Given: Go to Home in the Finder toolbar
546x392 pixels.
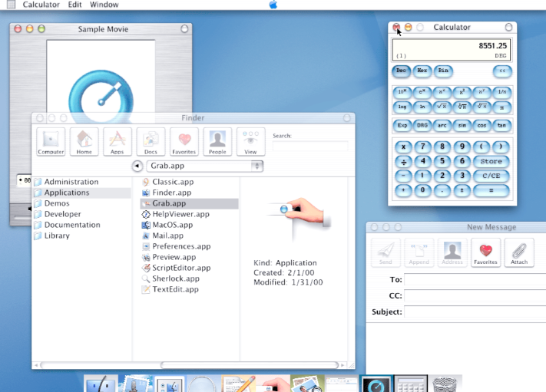Looking at the screenshot, I should coord(84,142).
